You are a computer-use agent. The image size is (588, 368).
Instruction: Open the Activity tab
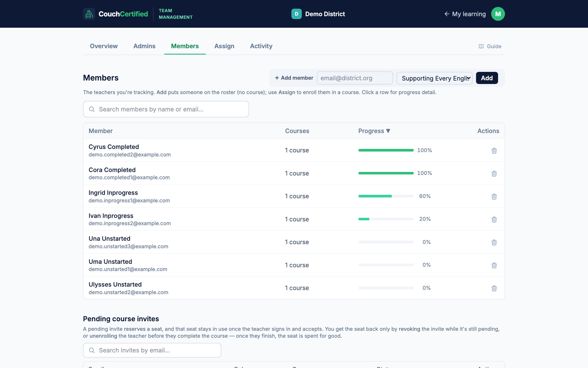[261, 46]
